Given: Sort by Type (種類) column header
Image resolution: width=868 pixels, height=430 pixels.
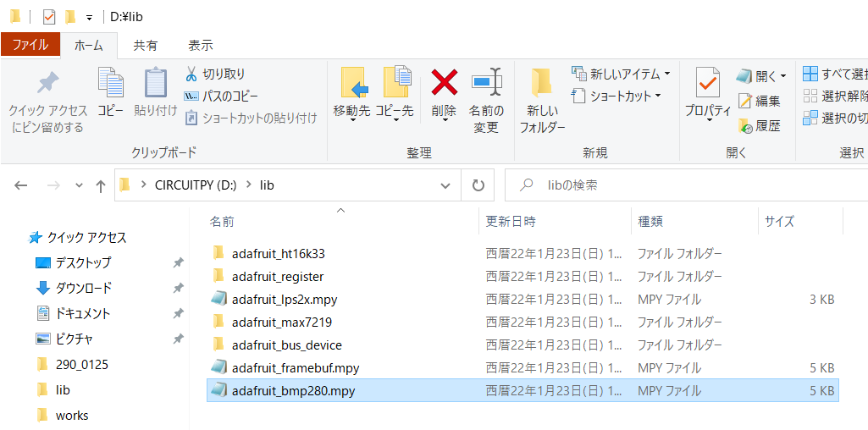Looking at the screenshot, I should click(x=650, y=222).
